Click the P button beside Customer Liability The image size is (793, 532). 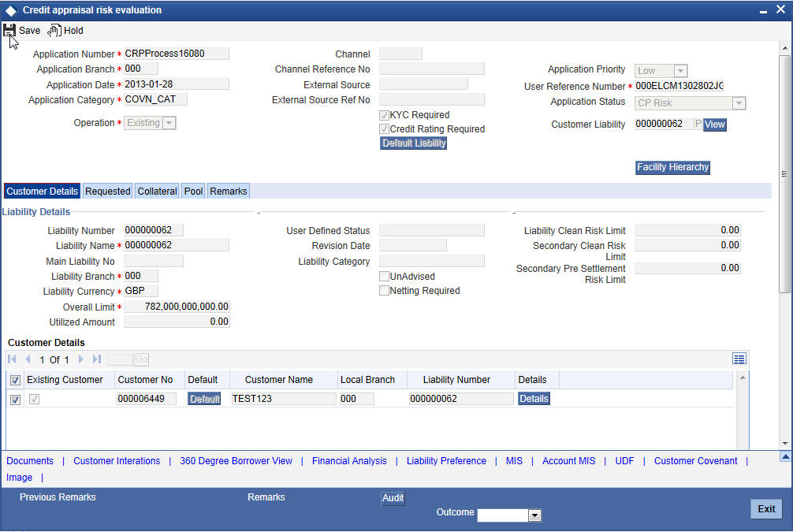698,124
